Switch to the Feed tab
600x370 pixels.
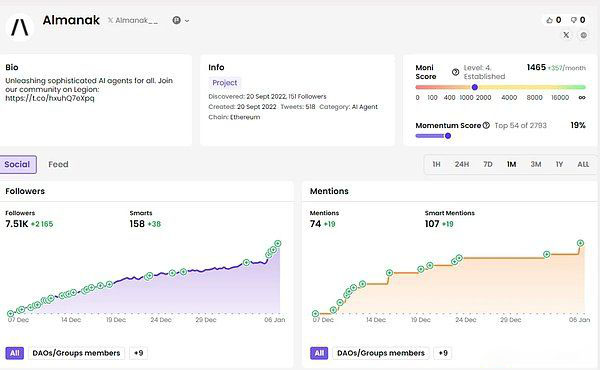click(x=58, y=165)
